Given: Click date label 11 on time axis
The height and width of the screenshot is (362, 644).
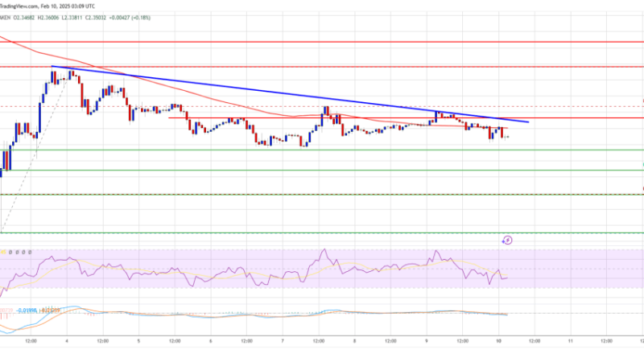Looking at the screenshot, I should click(x=571, y=341).
